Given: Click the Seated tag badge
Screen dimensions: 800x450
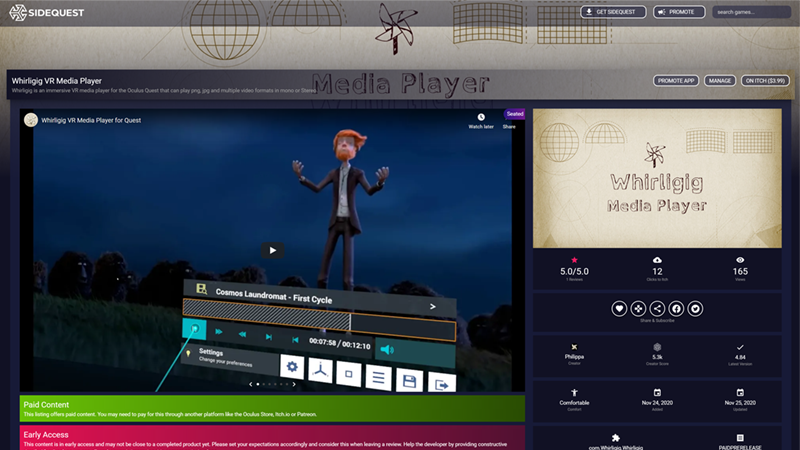Looking at the screenshot, I should (x=514, y=114).
